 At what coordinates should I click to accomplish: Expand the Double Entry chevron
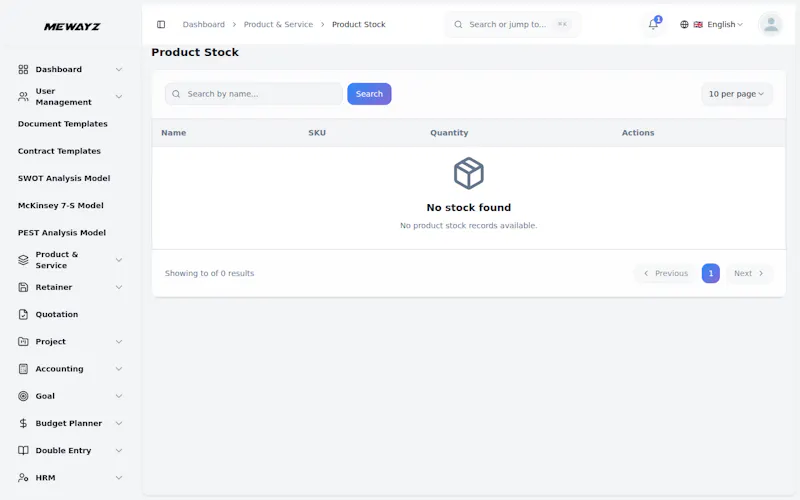tap(119, 451)
